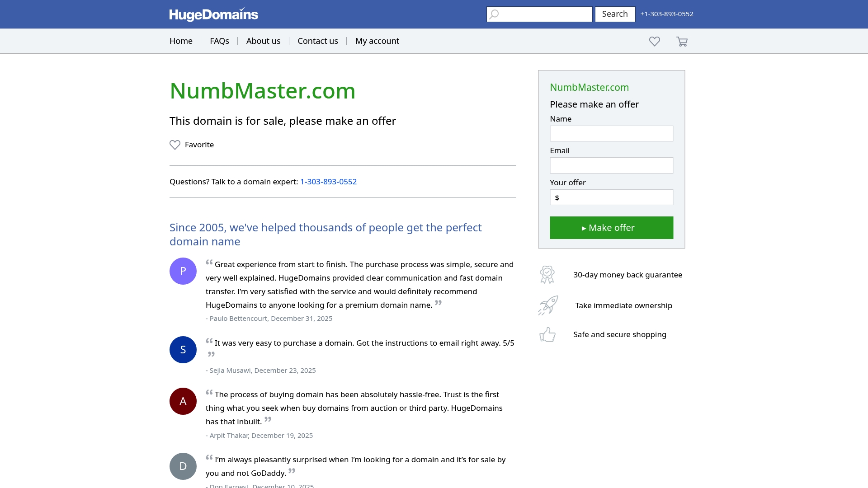Image resolution: width=868 pixels, height=488 pixels.
Task: Click the HugeDomains logo
Action: (213, 14)
